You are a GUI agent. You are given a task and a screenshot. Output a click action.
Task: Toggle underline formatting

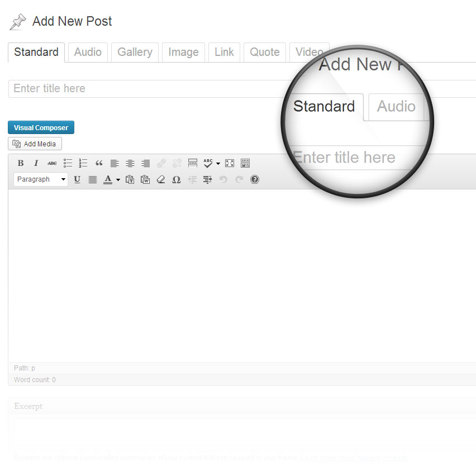coord(77,179)
